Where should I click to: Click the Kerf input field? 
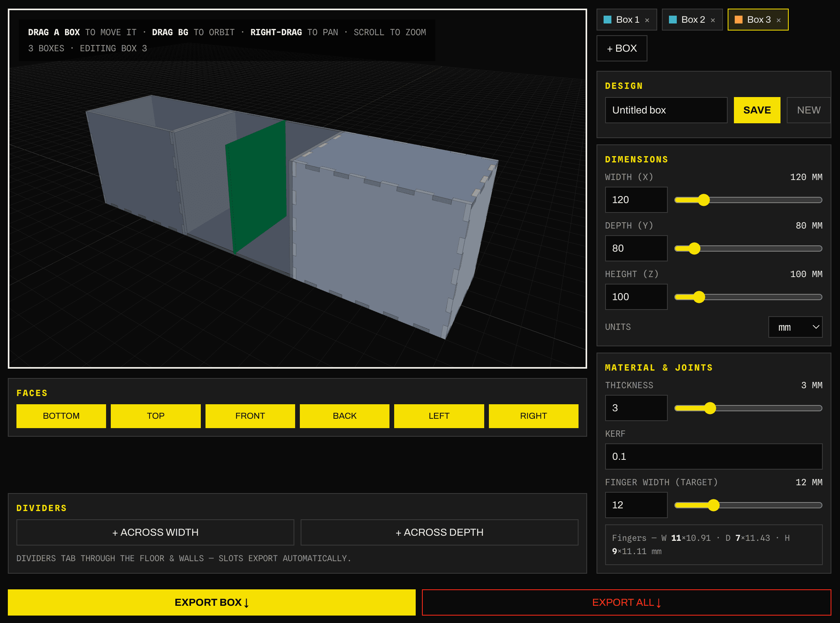tap(714, 456)
